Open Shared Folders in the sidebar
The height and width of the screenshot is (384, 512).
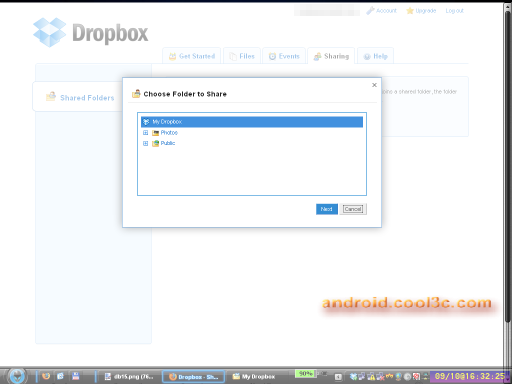pyautogui.click(x=87, y=98)
